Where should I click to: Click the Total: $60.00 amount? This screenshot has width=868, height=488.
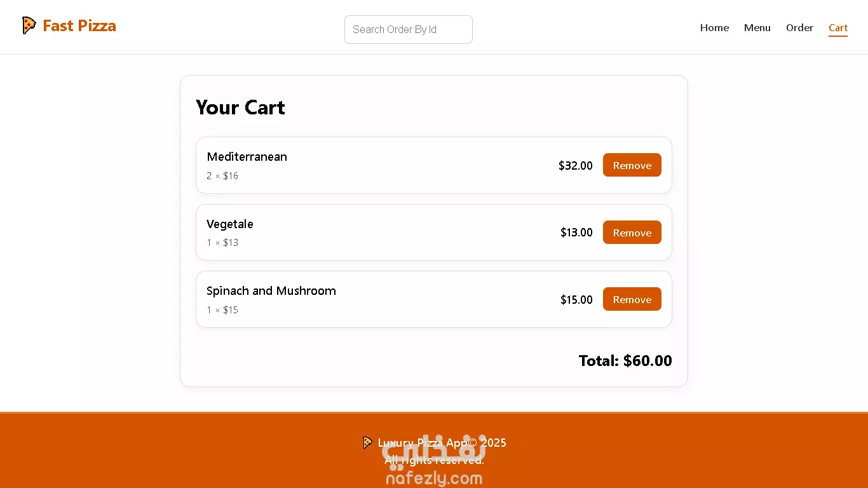[x=625, y=361]
